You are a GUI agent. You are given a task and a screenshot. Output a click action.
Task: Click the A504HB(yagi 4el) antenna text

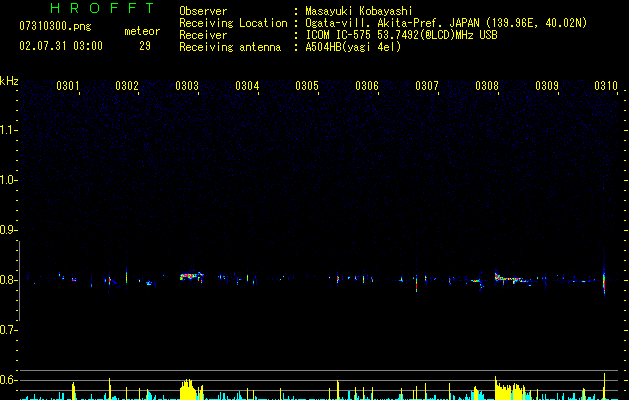click(x=353, y=47)
